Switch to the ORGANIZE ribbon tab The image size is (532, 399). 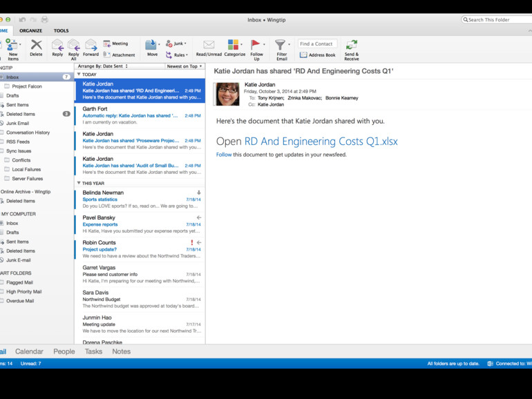click(31, 30)
